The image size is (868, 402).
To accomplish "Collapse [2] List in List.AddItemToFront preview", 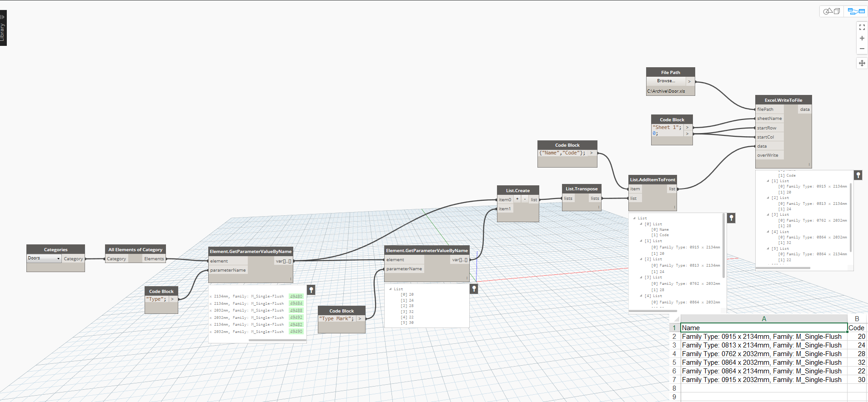I will pyautogui.click(x=641, y=259).
